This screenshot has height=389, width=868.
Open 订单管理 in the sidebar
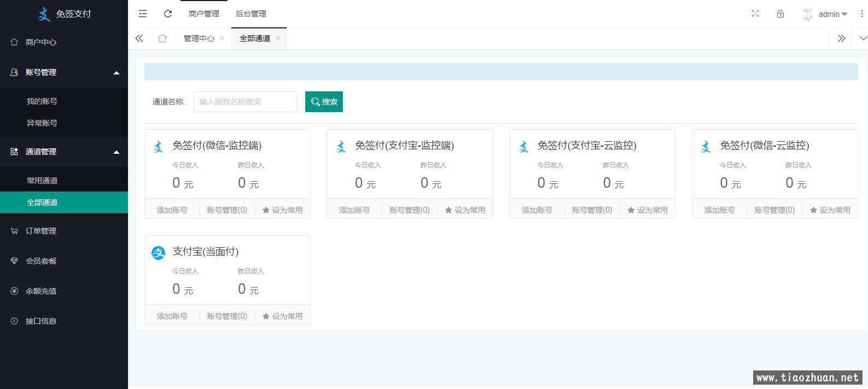tap(64, 231)
